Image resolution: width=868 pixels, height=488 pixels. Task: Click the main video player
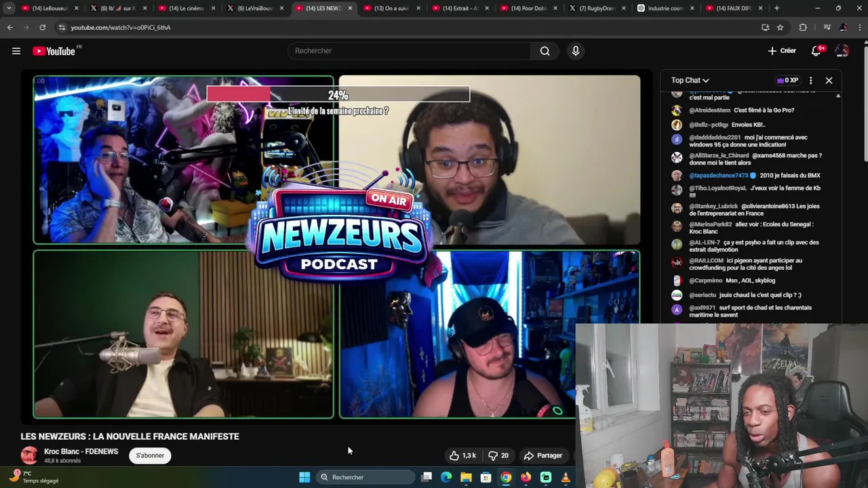[337, 247]
